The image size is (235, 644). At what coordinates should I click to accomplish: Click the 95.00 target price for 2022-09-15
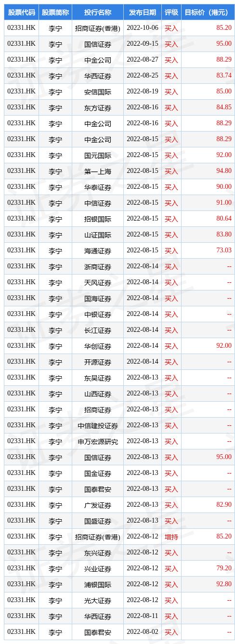point(224,44)
